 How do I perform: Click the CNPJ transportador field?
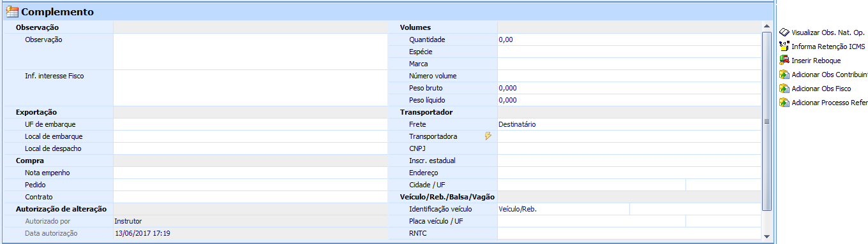629,148
